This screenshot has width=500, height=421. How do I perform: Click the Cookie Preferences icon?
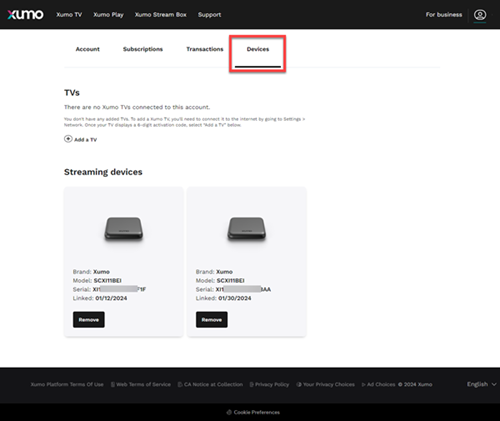229,412
